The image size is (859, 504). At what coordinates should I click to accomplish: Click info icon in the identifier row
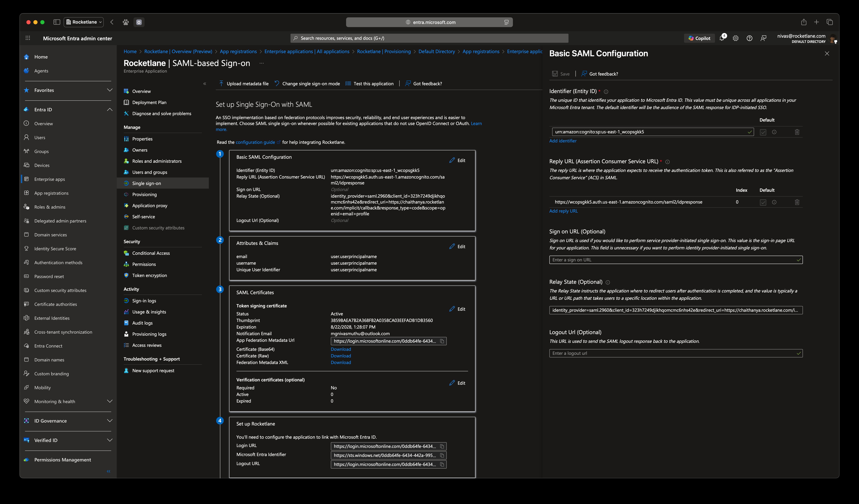click(x=774, y=132)
